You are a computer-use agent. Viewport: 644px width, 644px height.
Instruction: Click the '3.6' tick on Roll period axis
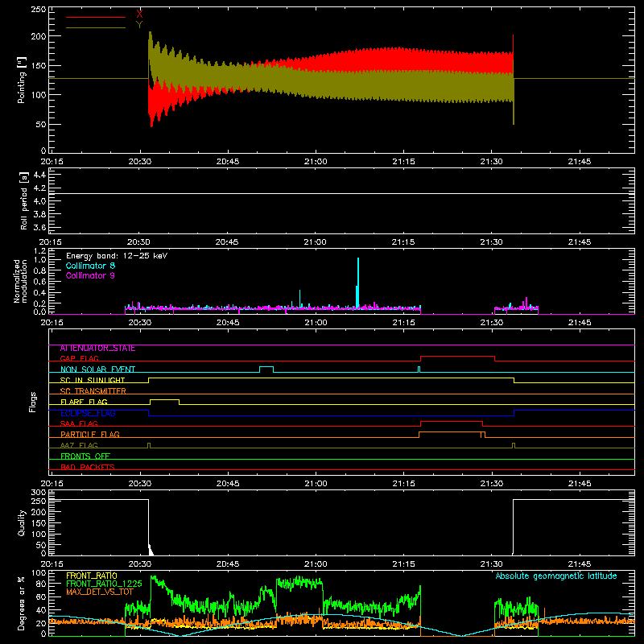[39, 228]
